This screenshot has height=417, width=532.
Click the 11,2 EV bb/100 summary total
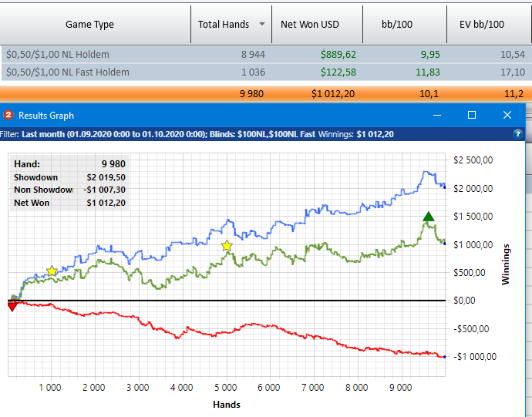click(x=513, y=93)
